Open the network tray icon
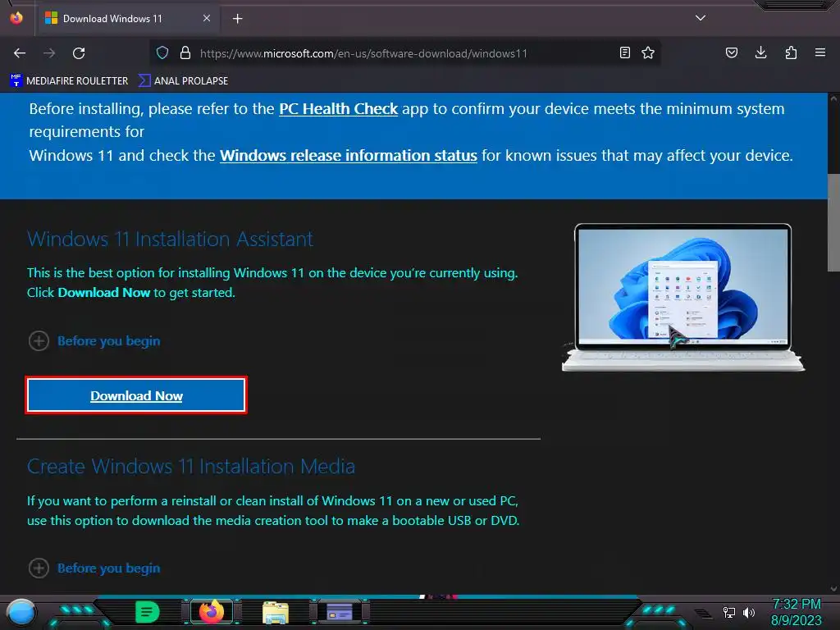 point(729,612)
